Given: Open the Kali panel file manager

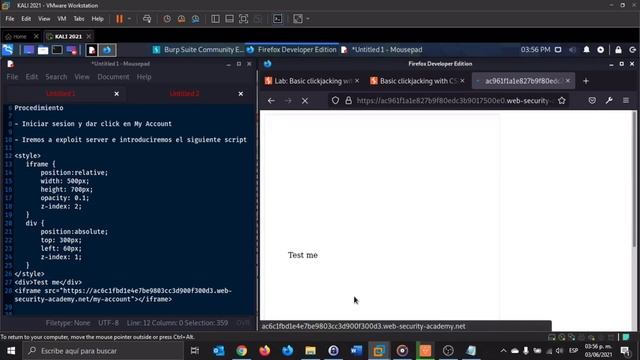Looking at the screenshot, I should [43, 50].
